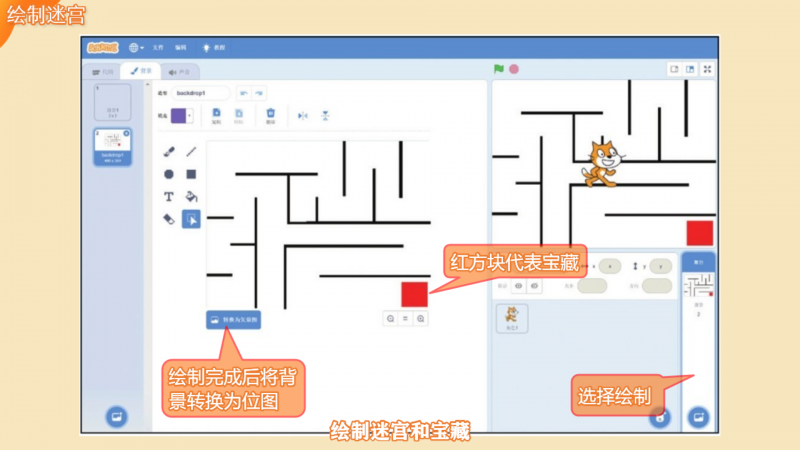This screenshot has width=800, height=450.
Task: Open the File menu
Action: [158, 47]
